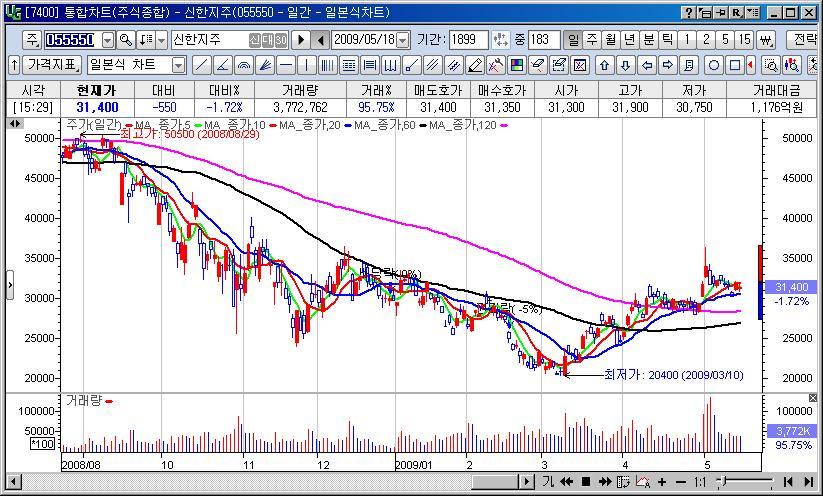Image resolution: width=823 pixels, height=496 pixels.
Task: Click the fast forward playback button
Action: click(605, 482)
